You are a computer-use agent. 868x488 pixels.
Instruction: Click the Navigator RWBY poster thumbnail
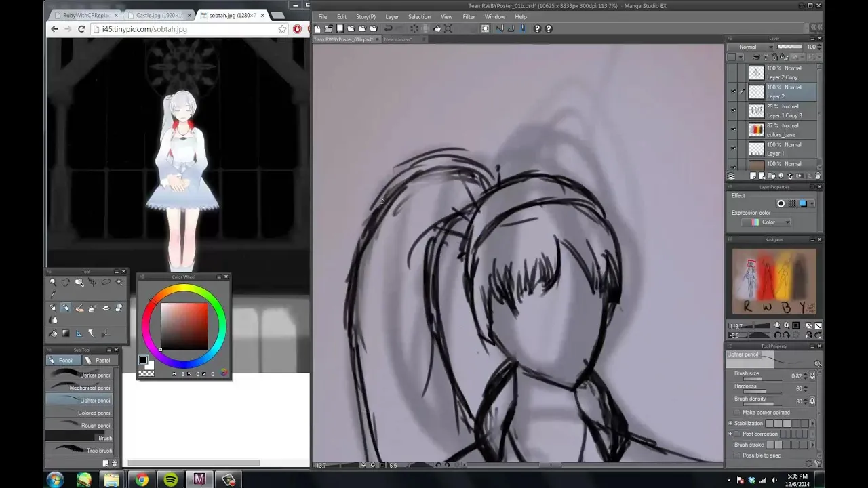click(774, 282)
